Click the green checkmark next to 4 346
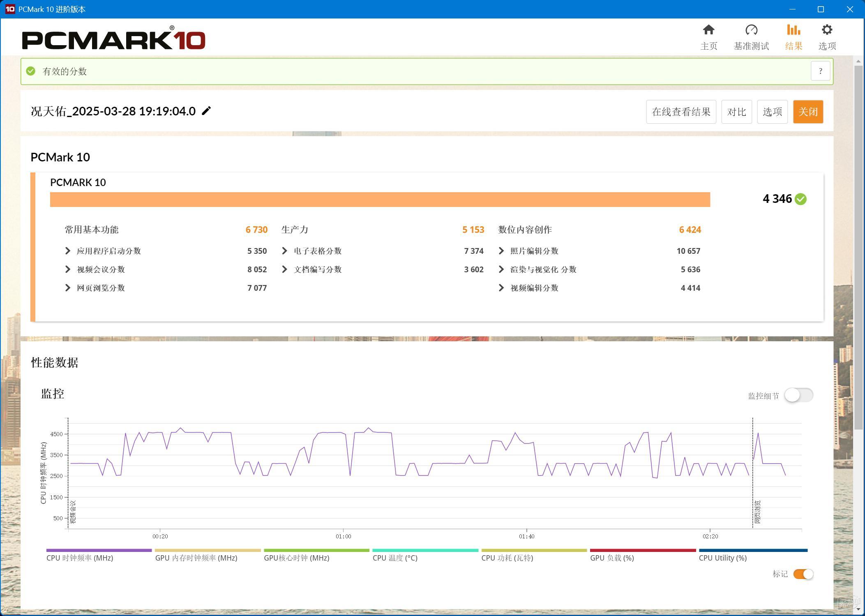865x616 pixels. [x=800, y=199]
